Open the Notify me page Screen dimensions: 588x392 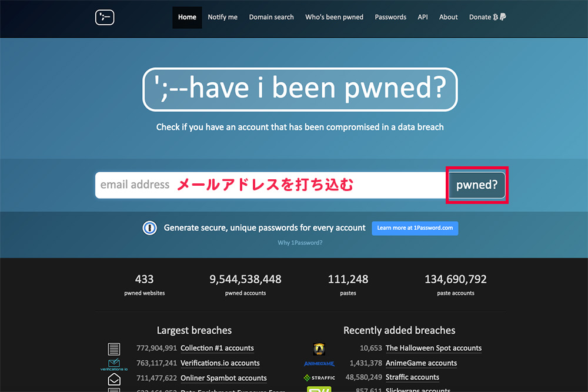[x=222, y=17]
